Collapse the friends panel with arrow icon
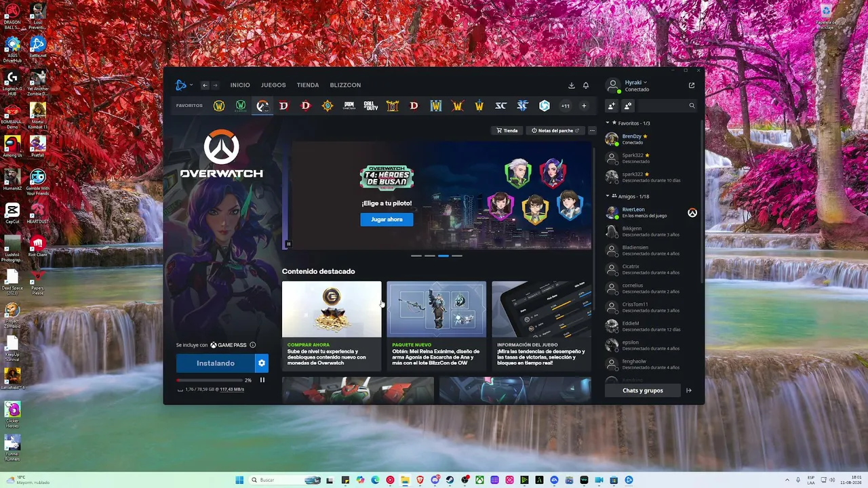 tap(689, 390)
